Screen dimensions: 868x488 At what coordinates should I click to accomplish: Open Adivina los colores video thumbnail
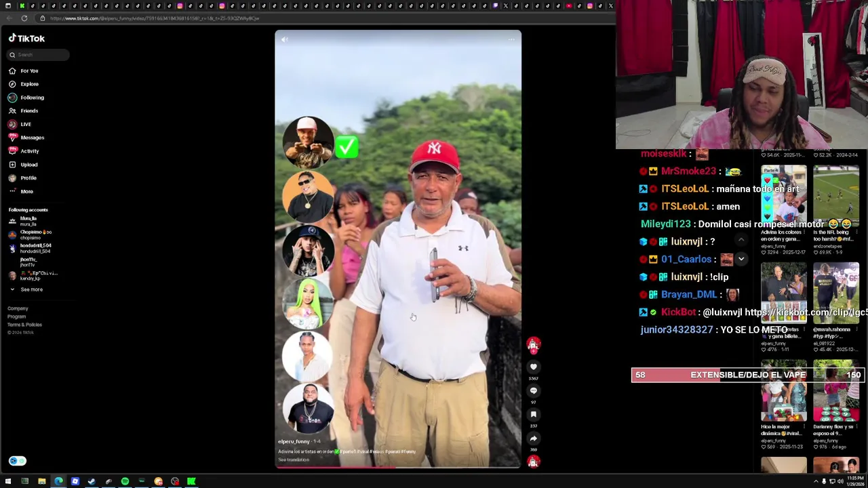point(784,197)
